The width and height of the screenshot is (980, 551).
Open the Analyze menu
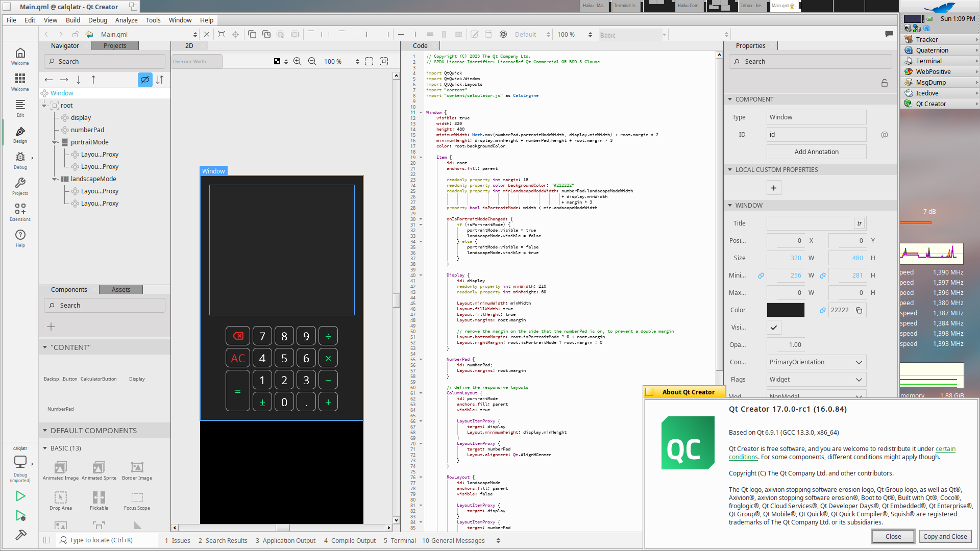click(126, 20)
